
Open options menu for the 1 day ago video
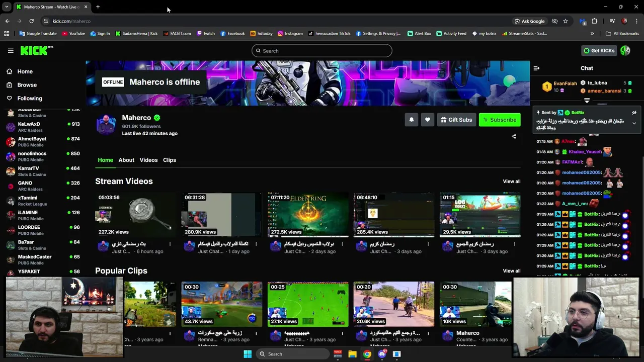[x=256, y=244]
